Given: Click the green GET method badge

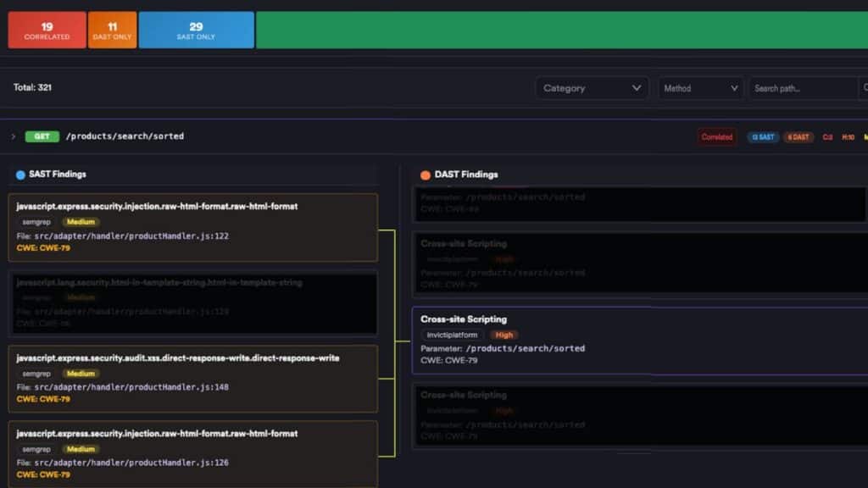Looking at the screenshot, I should [x=42, y=136].
